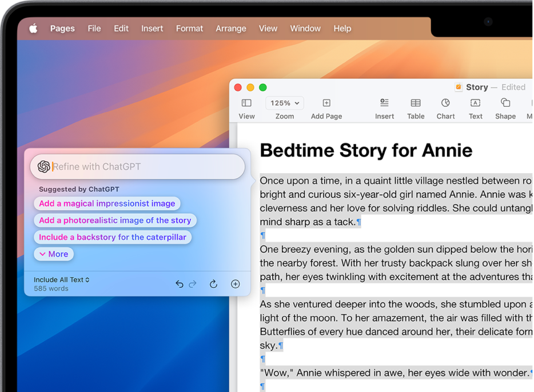This screenshot has height=392, width=534.
Task: Select Add a magical impressionist image
Action: click(x=106, y=203)
